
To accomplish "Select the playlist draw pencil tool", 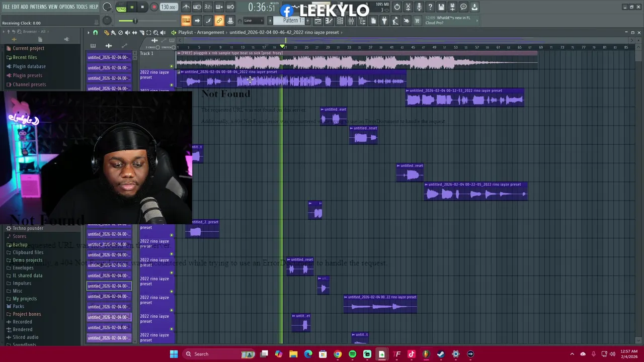I will click(106, 32).
